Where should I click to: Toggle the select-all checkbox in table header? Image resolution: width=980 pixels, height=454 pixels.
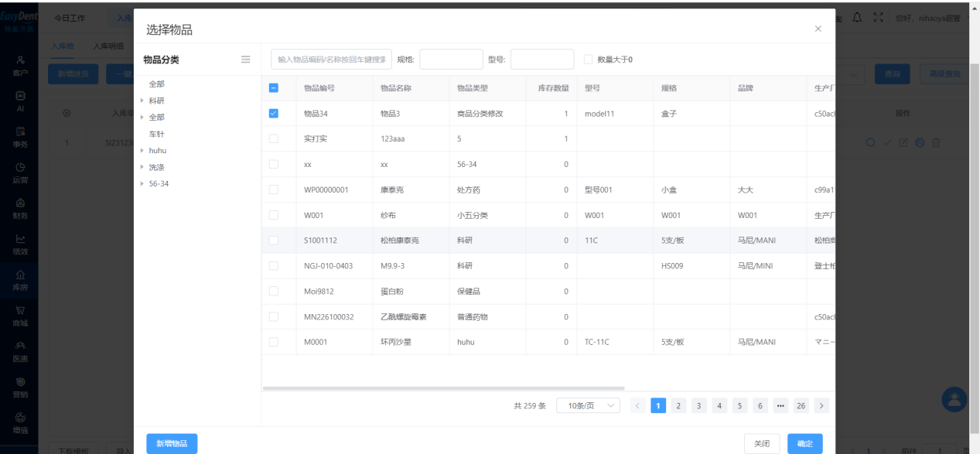[x=273, y=88]
